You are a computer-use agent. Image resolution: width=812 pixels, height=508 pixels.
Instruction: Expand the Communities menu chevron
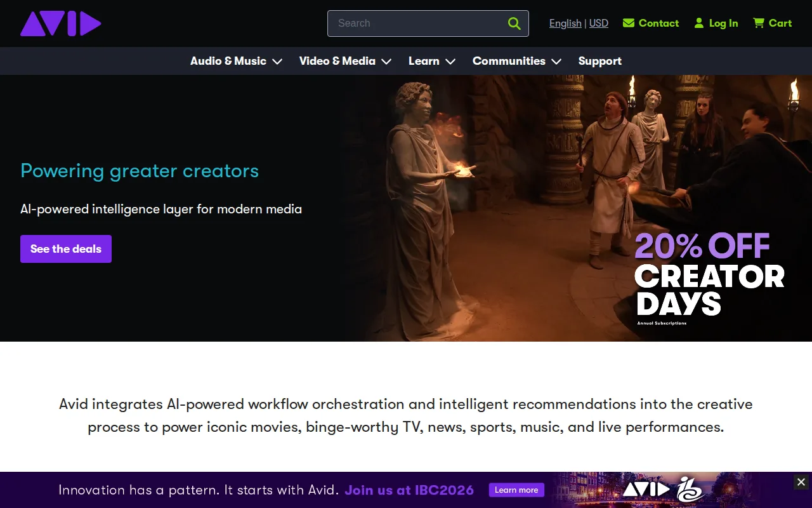556,62
